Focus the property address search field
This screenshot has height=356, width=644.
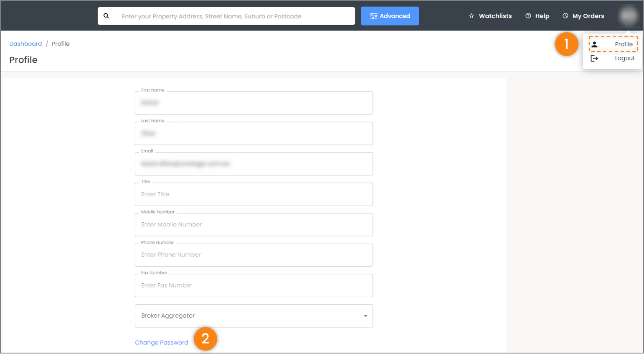pyautogui.click(x=226, y=16)
